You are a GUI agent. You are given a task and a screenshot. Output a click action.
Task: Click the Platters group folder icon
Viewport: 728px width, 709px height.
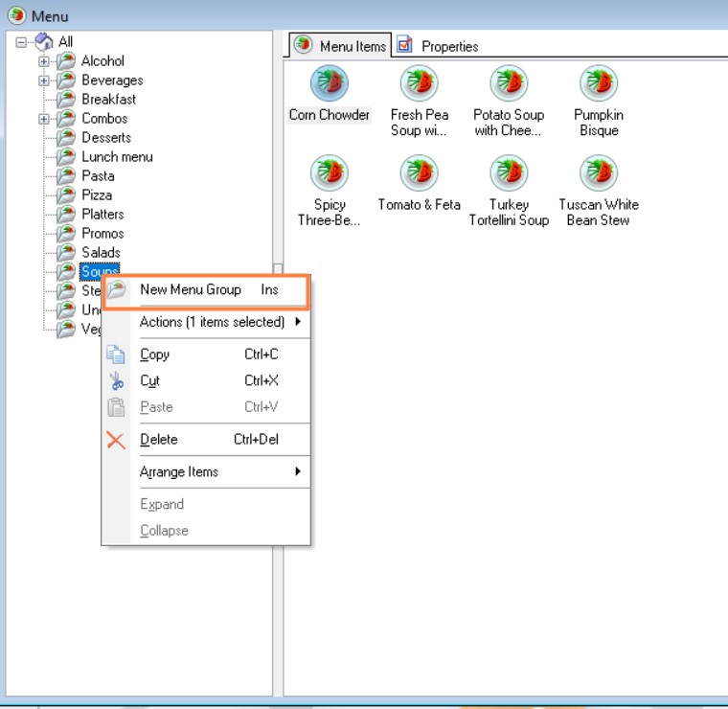(66, 214)
